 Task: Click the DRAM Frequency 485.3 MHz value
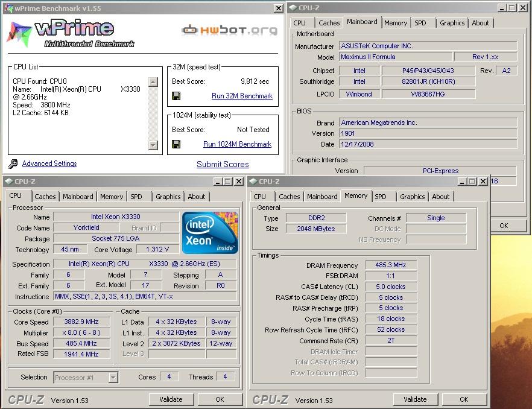tap(391, 265)
